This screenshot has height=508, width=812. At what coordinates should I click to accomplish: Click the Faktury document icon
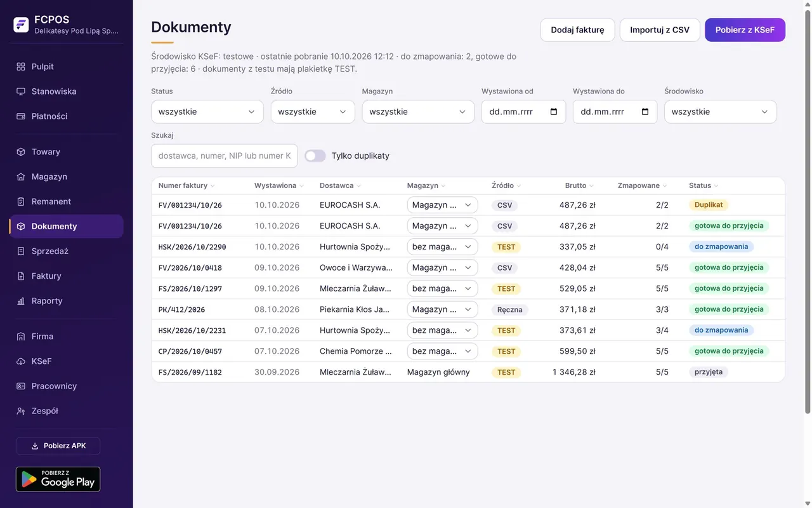click(21, 276)
